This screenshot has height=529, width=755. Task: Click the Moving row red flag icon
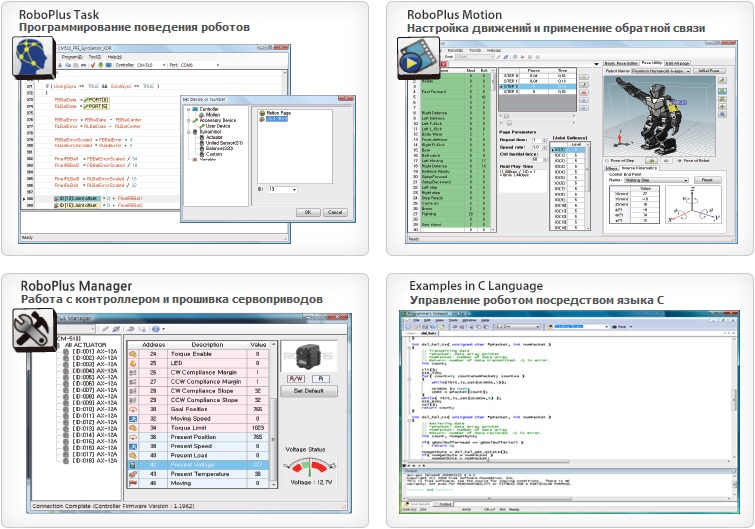pos(133,483)
